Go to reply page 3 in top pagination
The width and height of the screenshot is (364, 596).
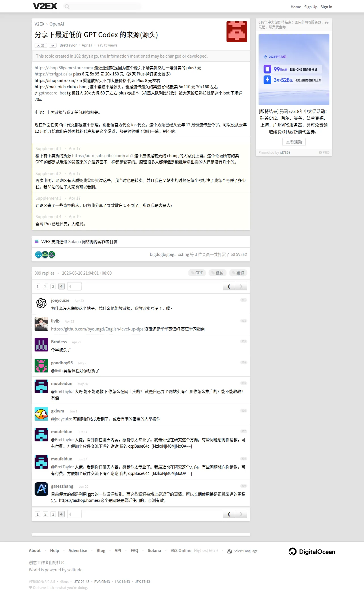53,287
